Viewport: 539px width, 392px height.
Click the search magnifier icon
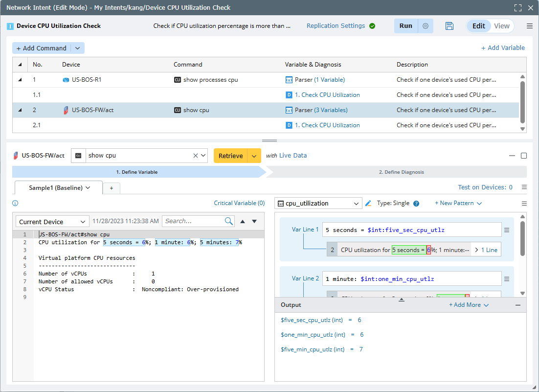tap(229, 221)
